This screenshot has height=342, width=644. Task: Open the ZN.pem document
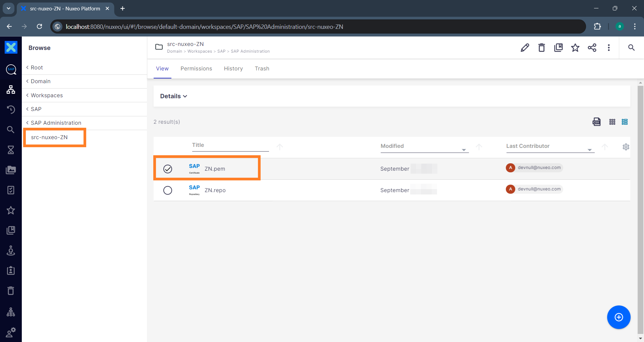(215, 169)
